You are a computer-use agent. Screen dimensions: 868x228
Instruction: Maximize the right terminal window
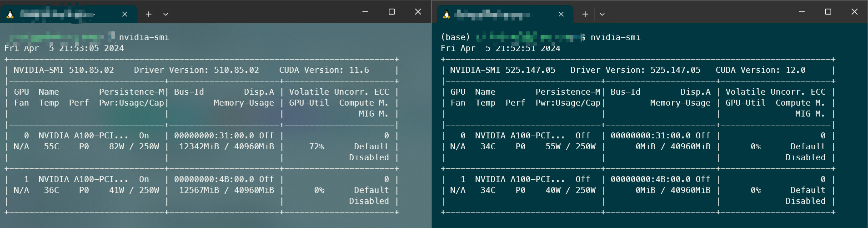(828, 12)
